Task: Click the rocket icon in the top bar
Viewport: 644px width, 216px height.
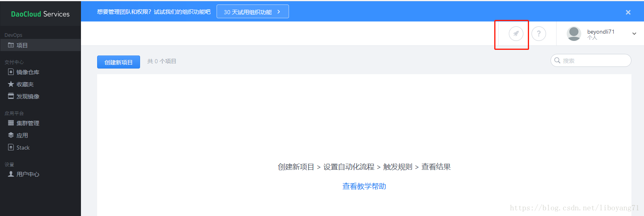Action: coord(516,34)
